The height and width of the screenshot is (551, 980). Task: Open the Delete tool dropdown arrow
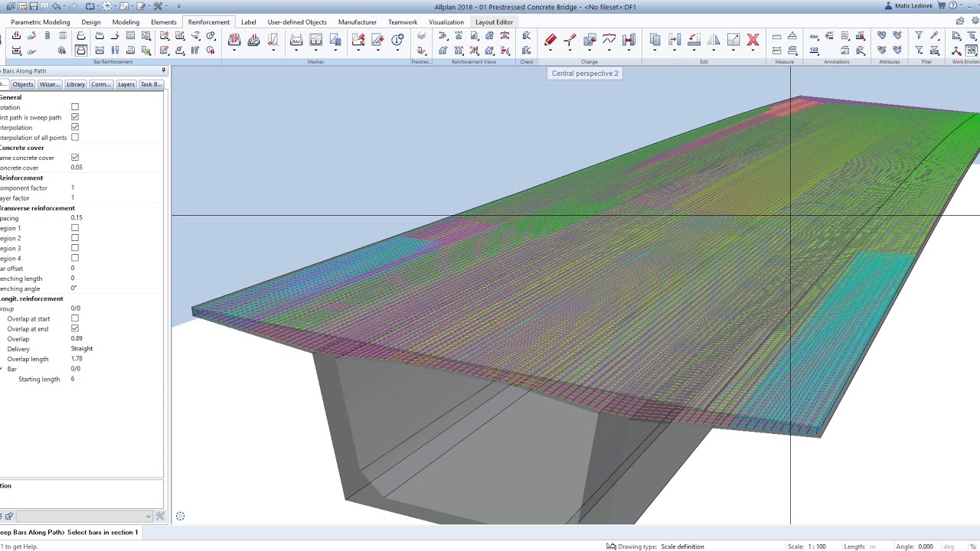pyautogui.click(x=753, y=51)
